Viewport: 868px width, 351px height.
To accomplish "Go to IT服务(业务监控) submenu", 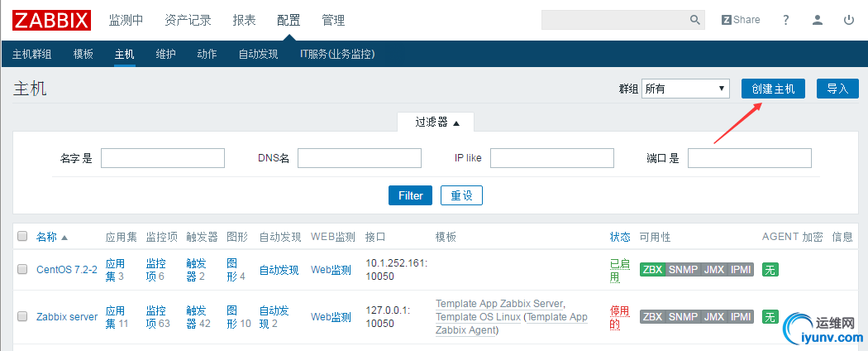I will [x=337, y=55].
